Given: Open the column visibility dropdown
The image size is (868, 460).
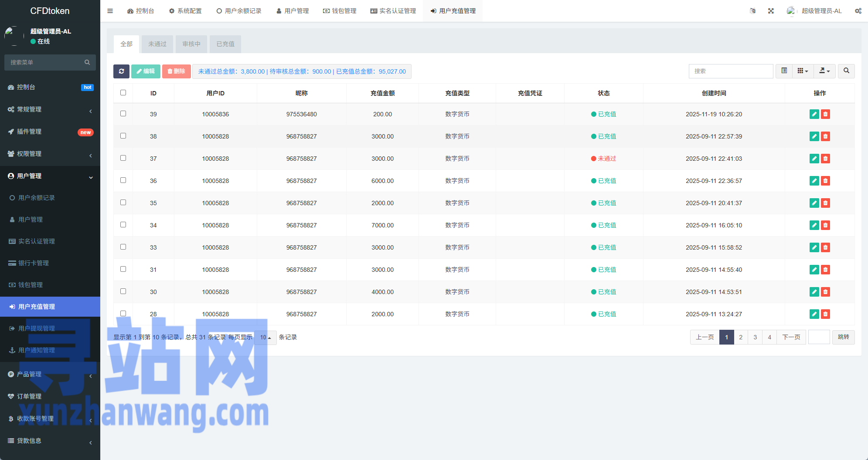Looking at the screenshot, I should pyautogui.click(x=803, y=71).
